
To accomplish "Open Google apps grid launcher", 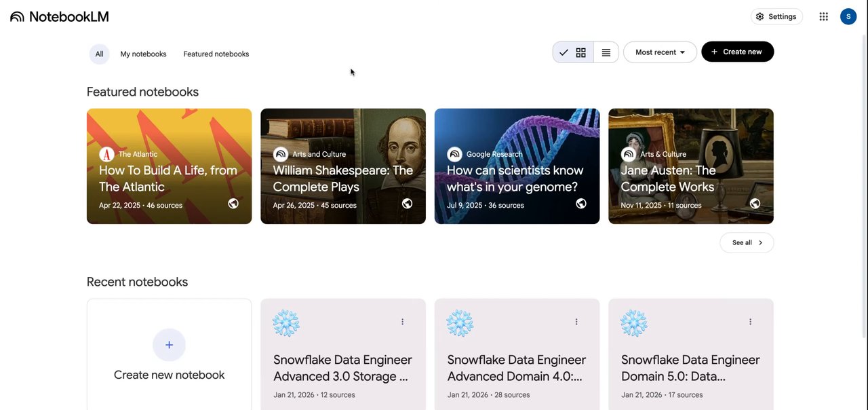I will (823, 17).
